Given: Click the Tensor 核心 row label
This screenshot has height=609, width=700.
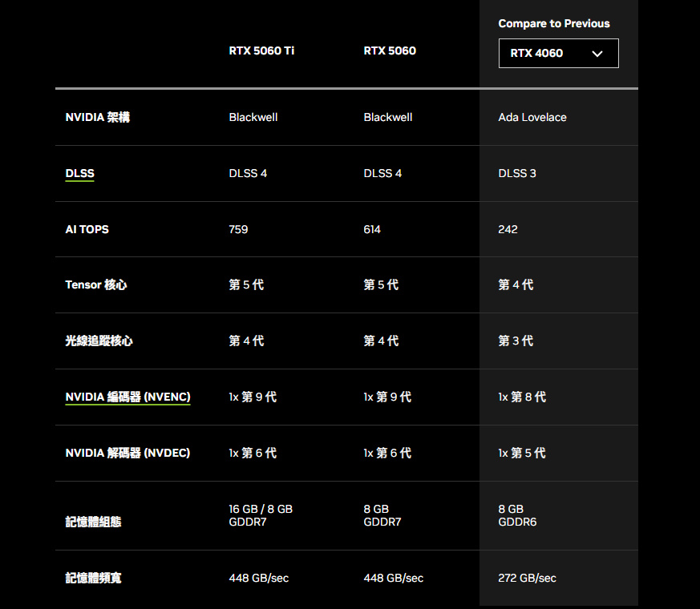Looking at the screenshot, I should (96, 284).
